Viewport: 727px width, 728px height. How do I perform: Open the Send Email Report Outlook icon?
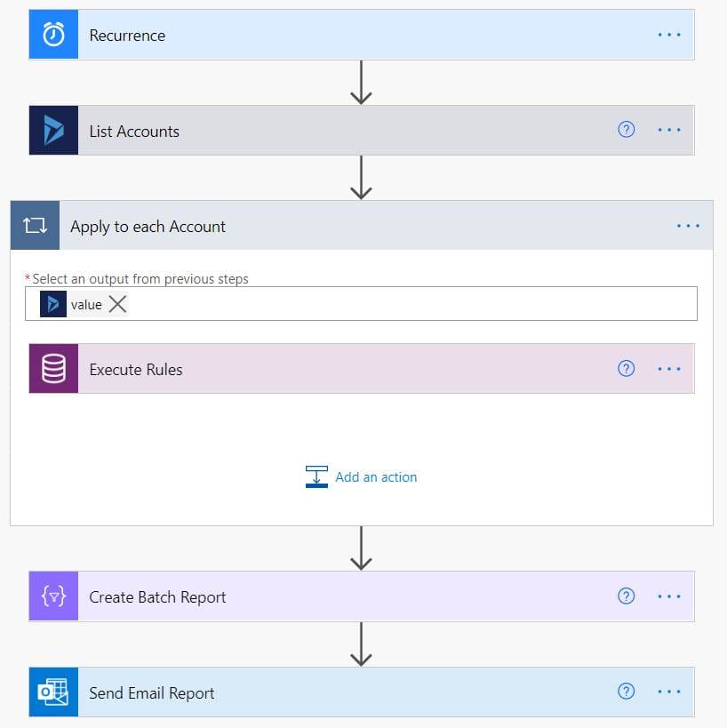click(53, 692)
